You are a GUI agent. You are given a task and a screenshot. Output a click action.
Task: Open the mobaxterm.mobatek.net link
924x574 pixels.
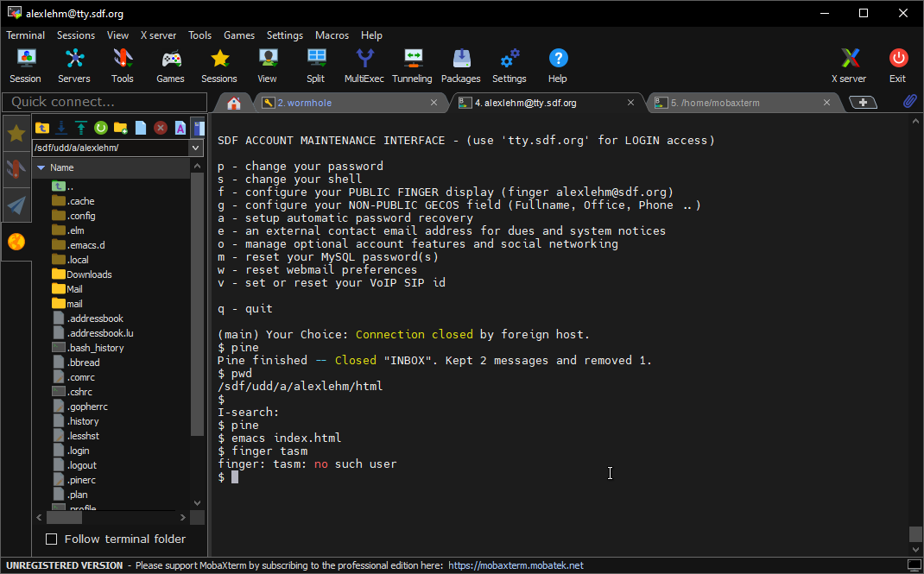[x=516, y=565]
